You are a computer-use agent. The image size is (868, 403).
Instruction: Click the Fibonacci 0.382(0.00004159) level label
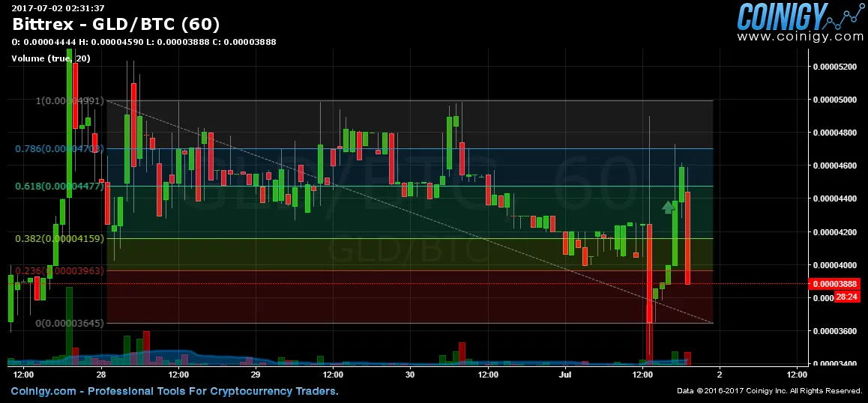click(x=58, y=239)
